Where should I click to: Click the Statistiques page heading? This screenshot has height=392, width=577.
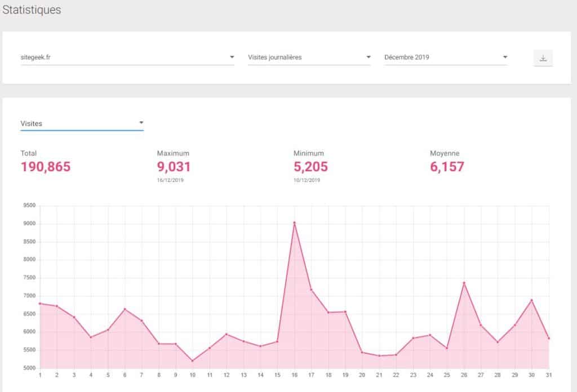pos(32,10)
